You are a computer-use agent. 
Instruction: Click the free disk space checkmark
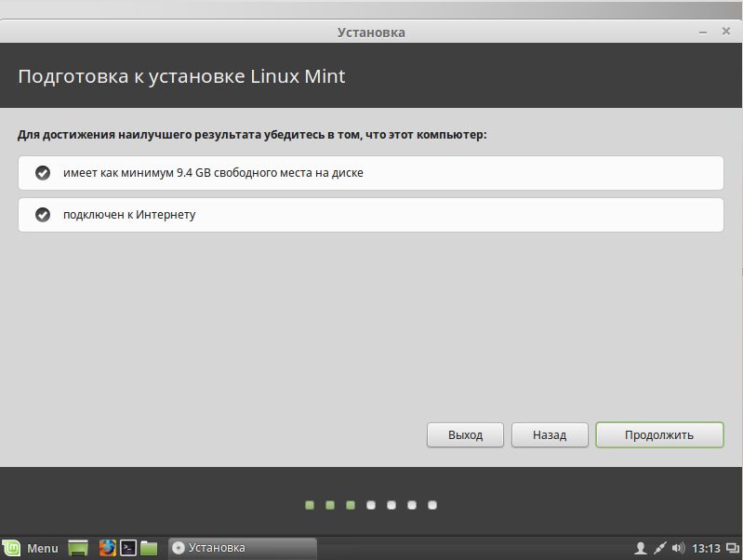(42, 173)
